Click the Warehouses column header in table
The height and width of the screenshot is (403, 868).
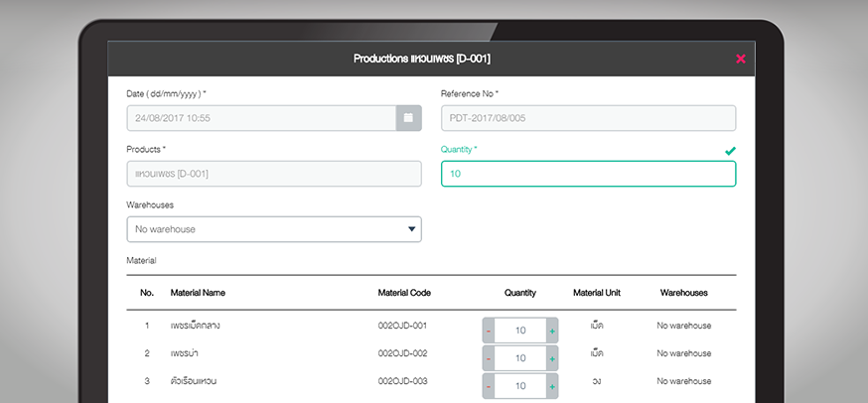pos(683,293)
